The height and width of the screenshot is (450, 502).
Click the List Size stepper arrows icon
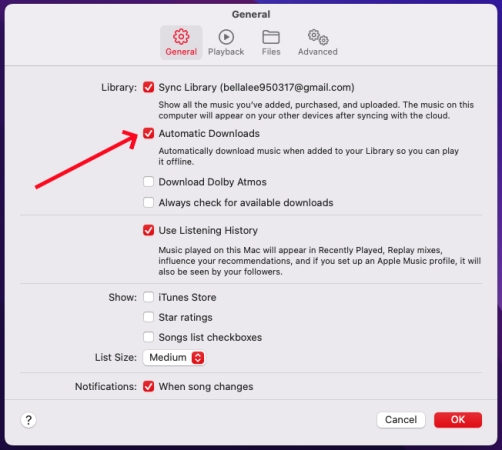click(x=198, y=357)
